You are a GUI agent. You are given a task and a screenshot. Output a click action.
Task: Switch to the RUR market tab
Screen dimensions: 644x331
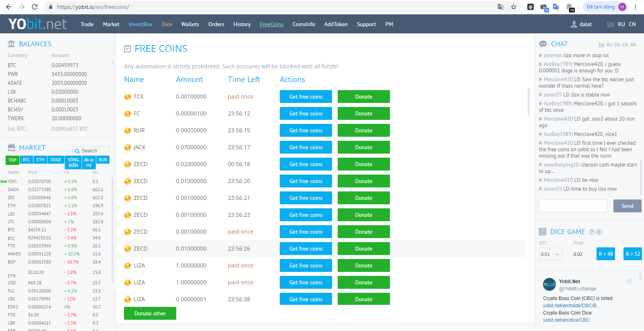point(103,160)
